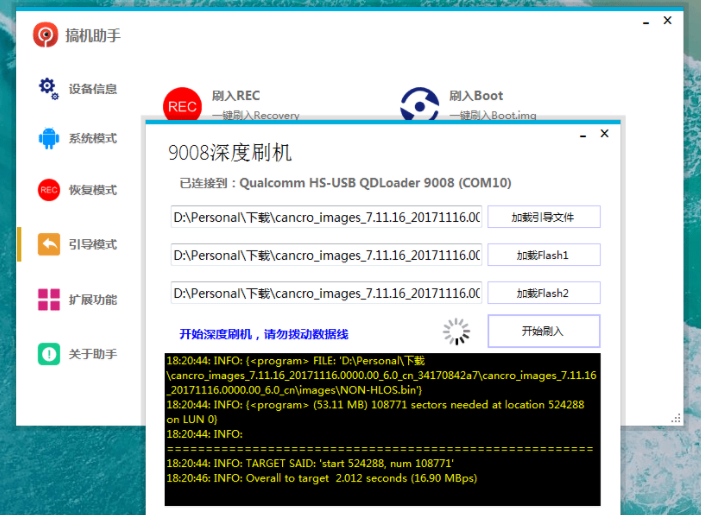
Task: Click the red 刷入REC icon
Action: [182, 105]
